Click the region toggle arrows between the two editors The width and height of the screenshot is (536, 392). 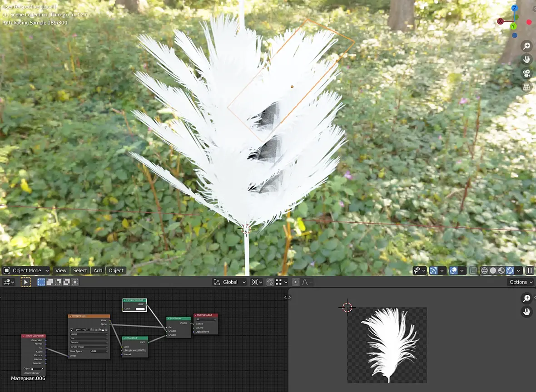[288, 298]
